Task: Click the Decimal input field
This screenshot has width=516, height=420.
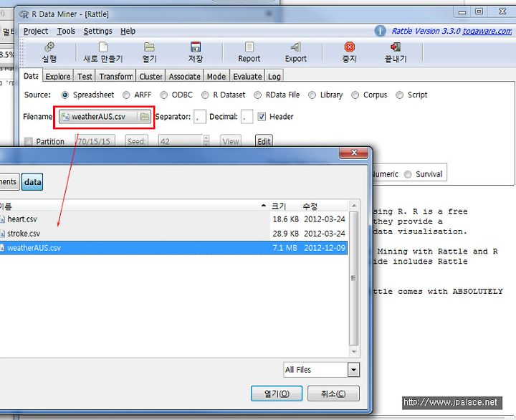Action: click(247, 117)
